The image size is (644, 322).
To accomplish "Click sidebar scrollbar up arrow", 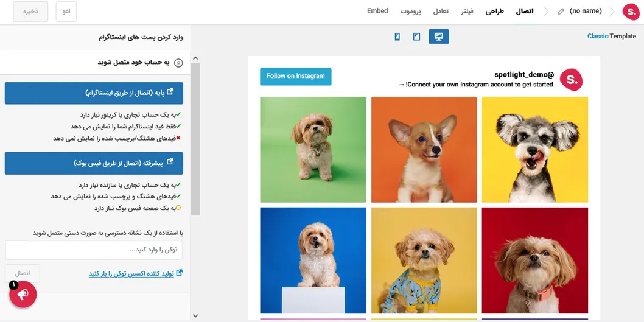I will [195, 58].
